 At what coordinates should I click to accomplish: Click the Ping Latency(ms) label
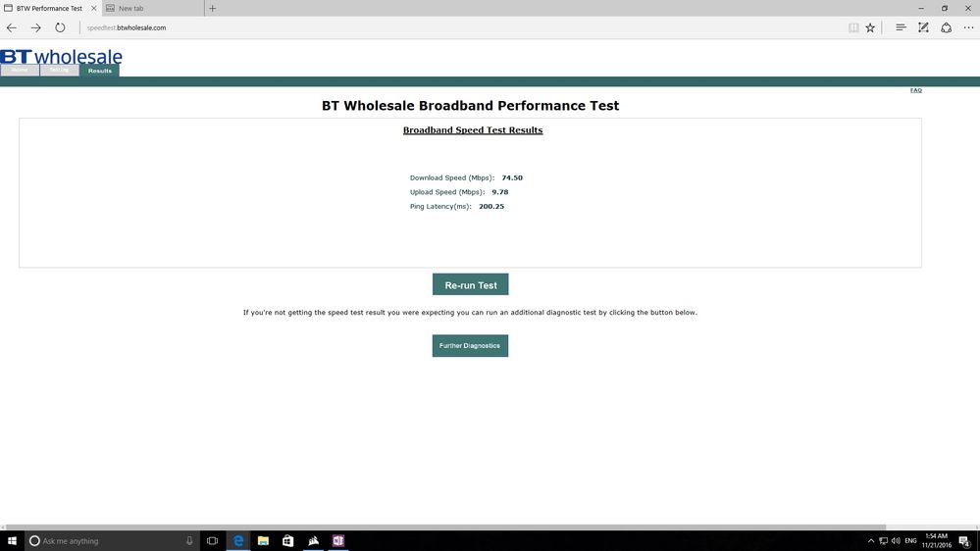(x=440, y=206)
